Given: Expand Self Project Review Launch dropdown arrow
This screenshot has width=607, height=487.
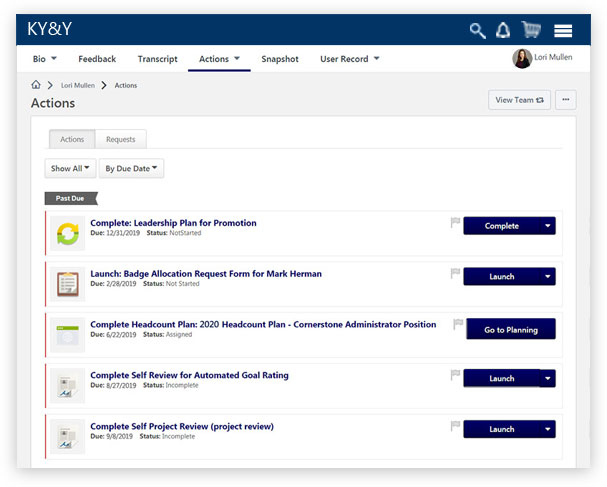Looking at the screenshot, I should (x=547, y=429).
